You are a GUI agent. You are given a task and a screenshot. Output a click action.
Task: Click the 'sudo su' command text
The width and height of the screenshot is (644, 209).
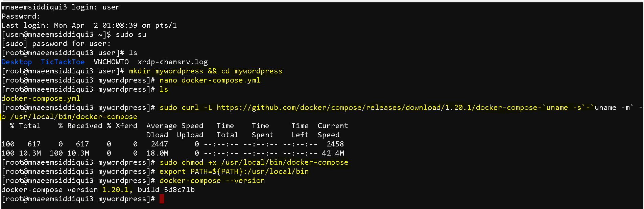pos(131,34)
